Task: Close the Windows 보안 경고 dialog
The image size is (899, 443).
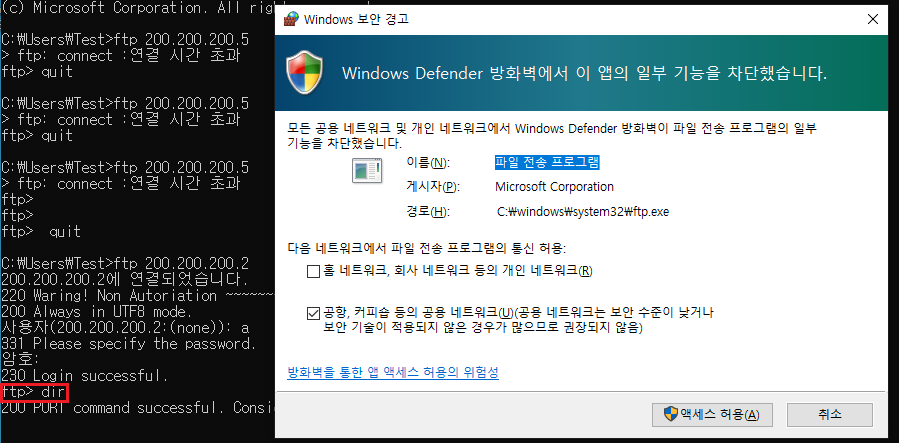Action: pos(873,19)
